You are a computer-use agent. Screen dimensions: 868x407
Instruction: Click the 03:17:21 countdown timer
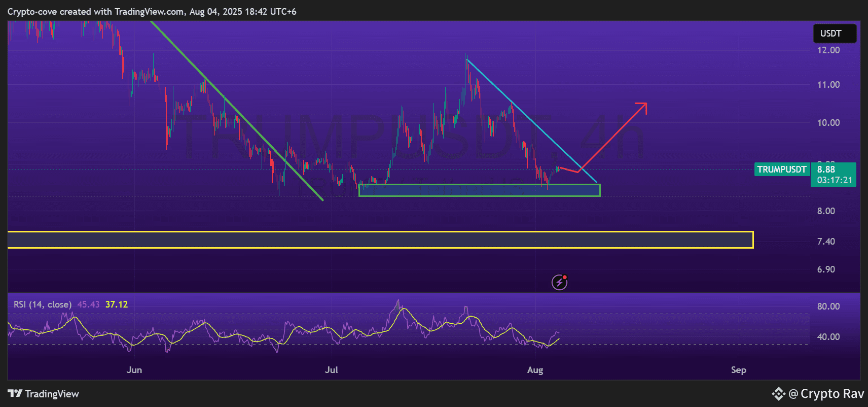835,180
